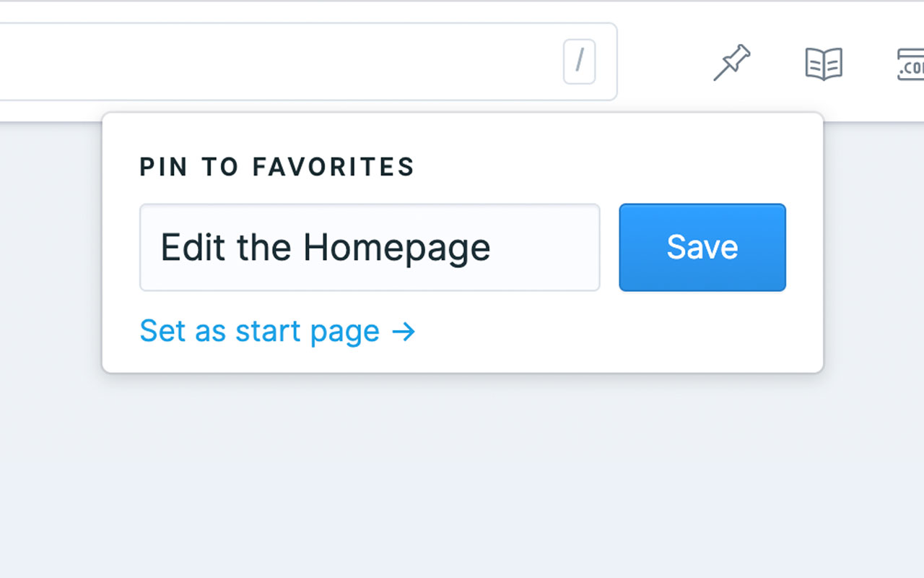Click the PIN TO FAVORITES heading
924x578 pixels.
277,167
